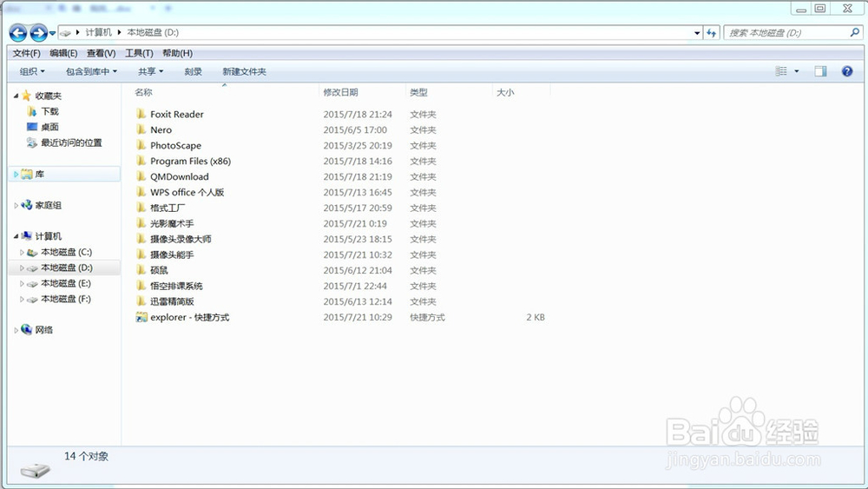The height and width of the screenshot is (489, 868).
Task: Select the QMDownload folder icon
Action: (x=141, y=176)
